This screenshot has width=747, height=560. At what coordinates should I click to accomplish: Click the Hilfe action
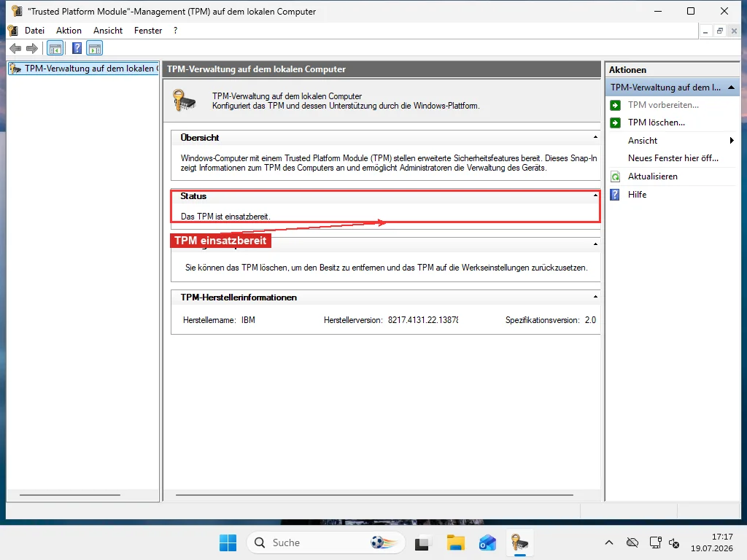click(637, 194)
